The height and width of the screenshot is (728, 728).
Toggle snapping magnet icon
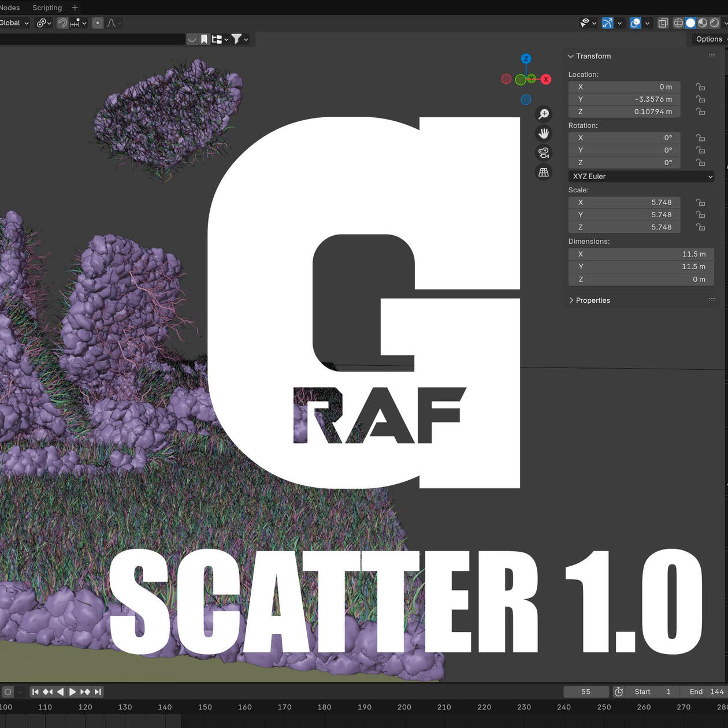(62, 23)
